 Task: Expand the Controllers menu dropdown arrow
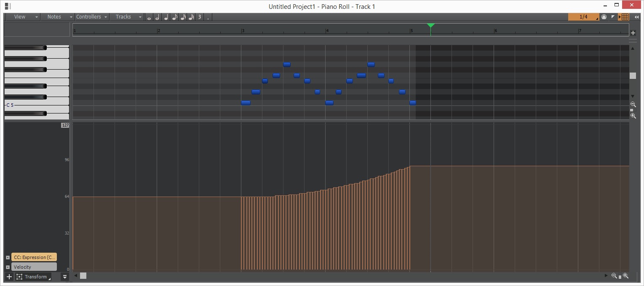[106, 17]
